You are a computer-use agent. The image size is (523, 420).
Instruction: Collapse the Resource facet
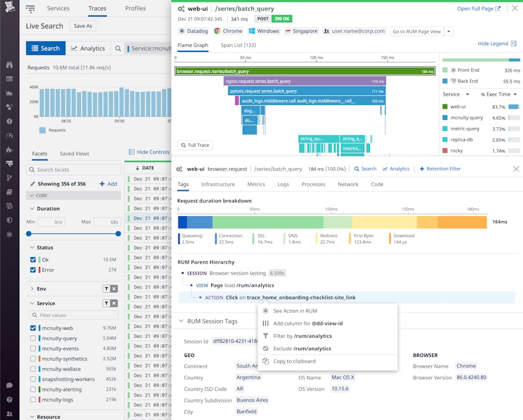(x=32, y=417)
